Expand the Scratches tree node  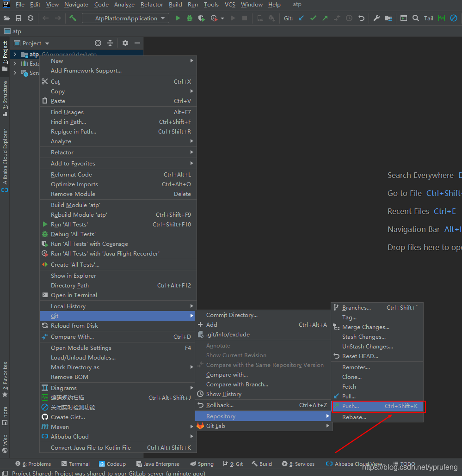(15, 73)
